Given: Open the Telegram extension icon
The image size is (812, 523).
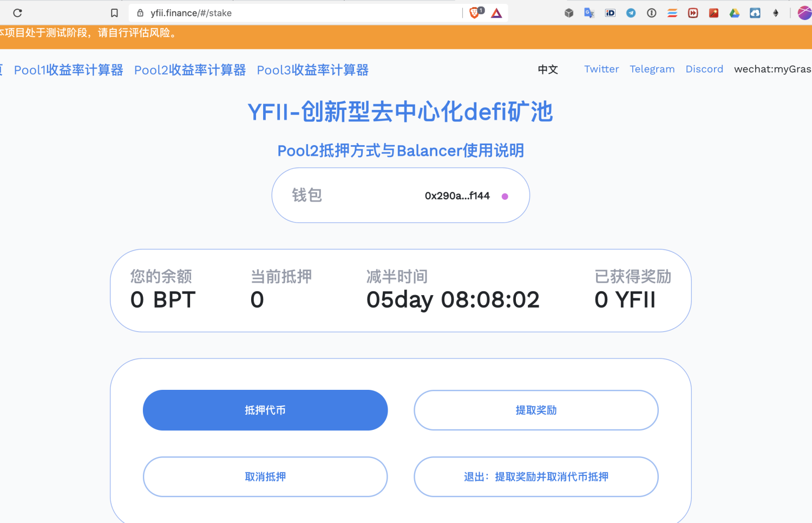Looking at the screenshot, I should tap(631, 12).
